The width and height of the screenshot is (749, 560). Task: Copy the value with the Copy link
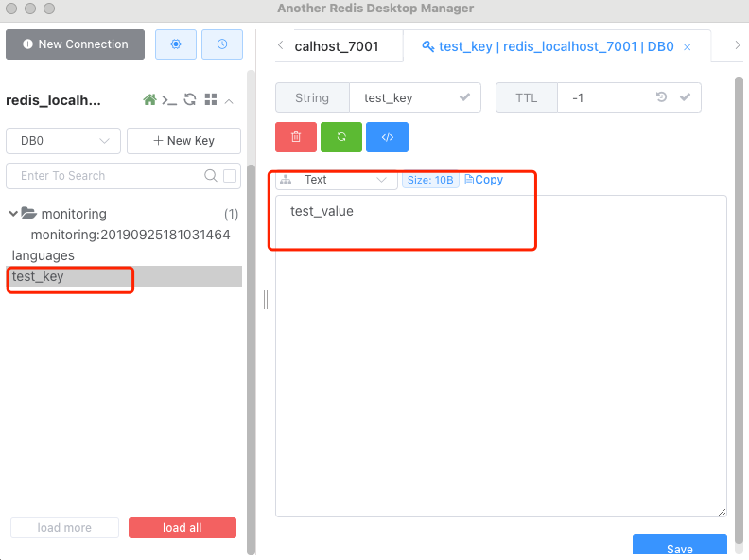484,180
